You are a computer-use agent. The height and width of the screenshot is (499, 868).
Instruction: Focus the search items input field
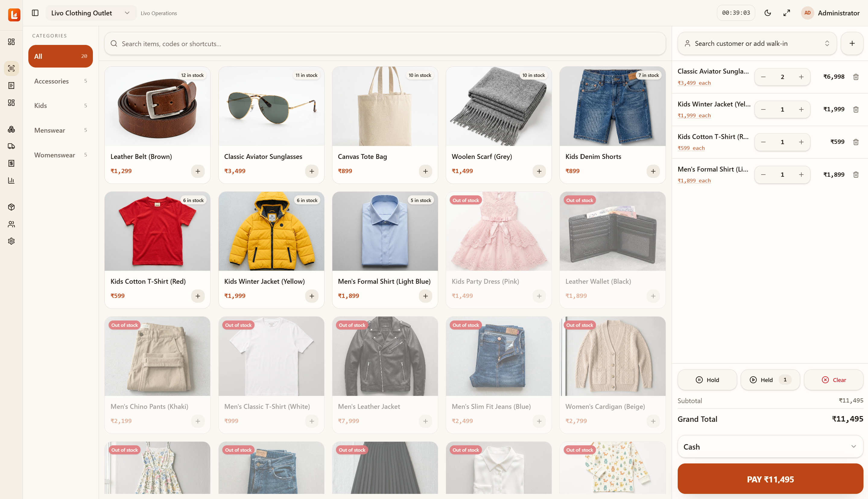[x=385, y=43]
